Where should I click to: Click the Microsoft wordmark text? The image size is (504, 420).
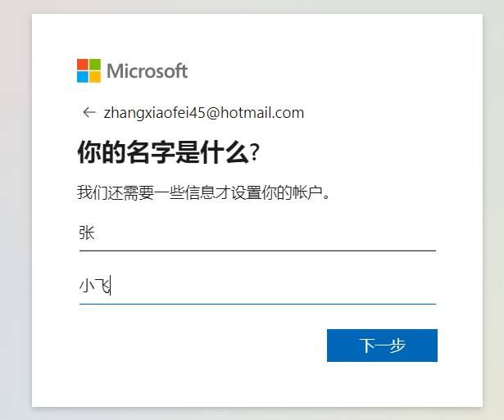[148, 71]
